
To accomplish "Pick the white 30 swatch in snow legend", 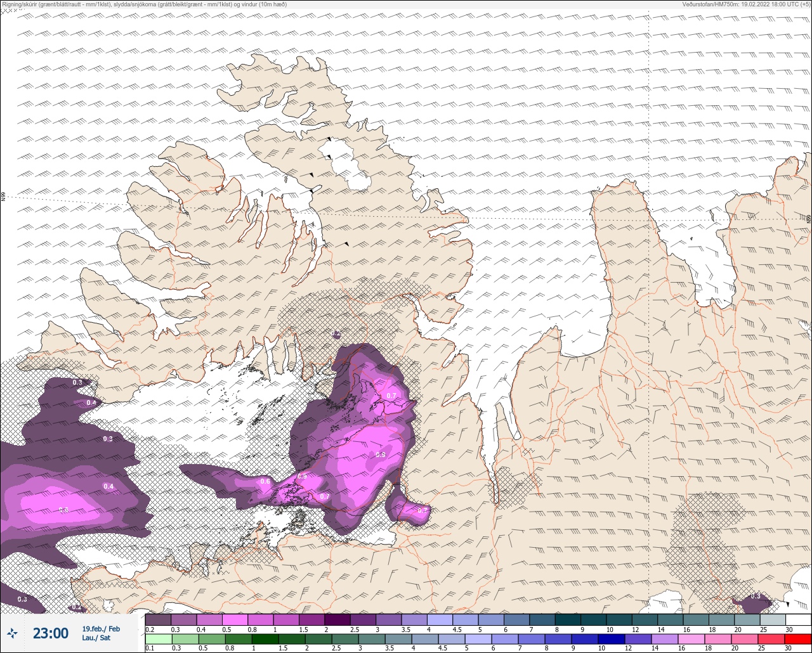I will 797,619.
